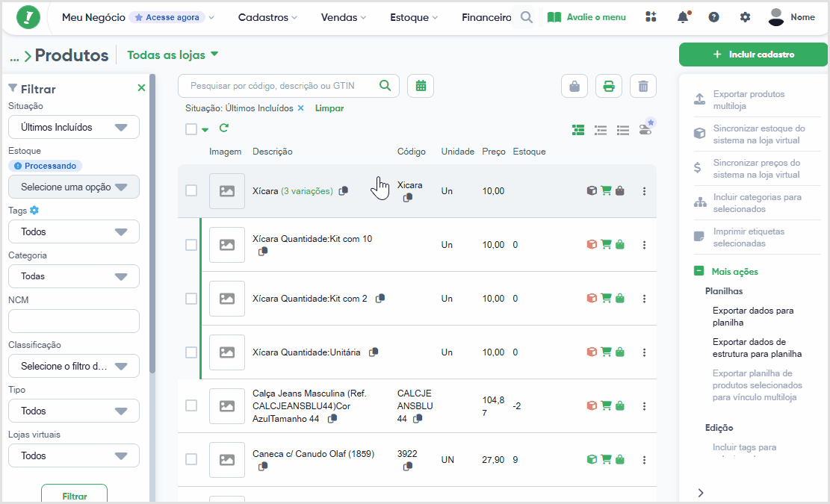This screenshot has height=504, width=830.
Task: Check the Xícara Quantidade:Unitária checkbox
Action: 191,352
